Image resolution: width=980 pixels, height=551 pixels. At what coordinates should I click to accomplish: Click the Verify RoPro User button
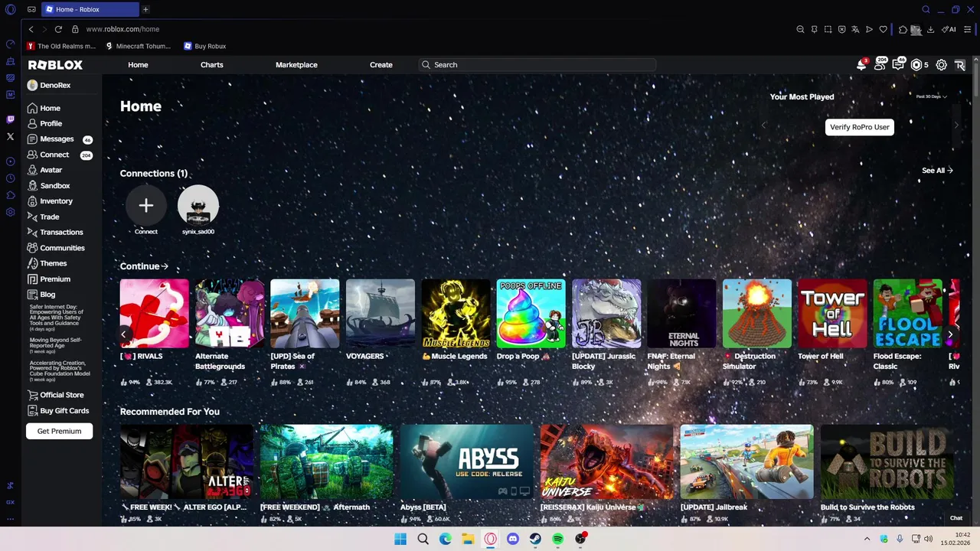(x=860, y=127)
